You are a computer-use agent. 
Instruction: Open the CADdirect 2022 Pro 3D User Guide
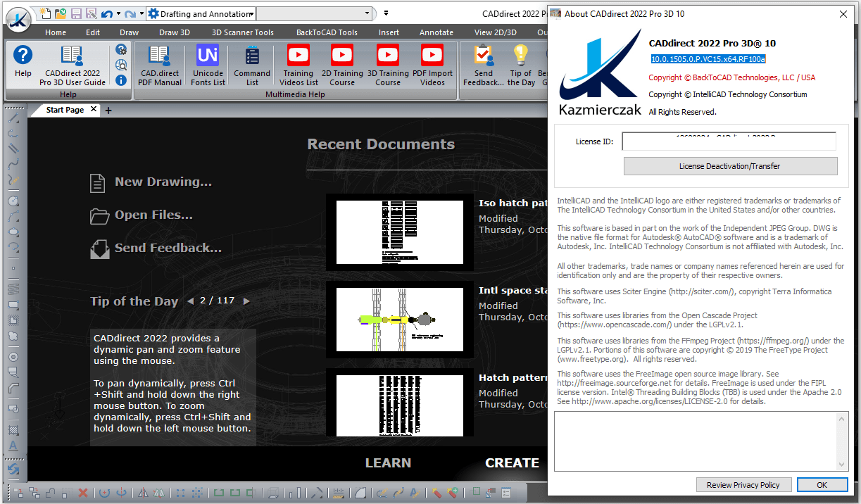(73, 65)
